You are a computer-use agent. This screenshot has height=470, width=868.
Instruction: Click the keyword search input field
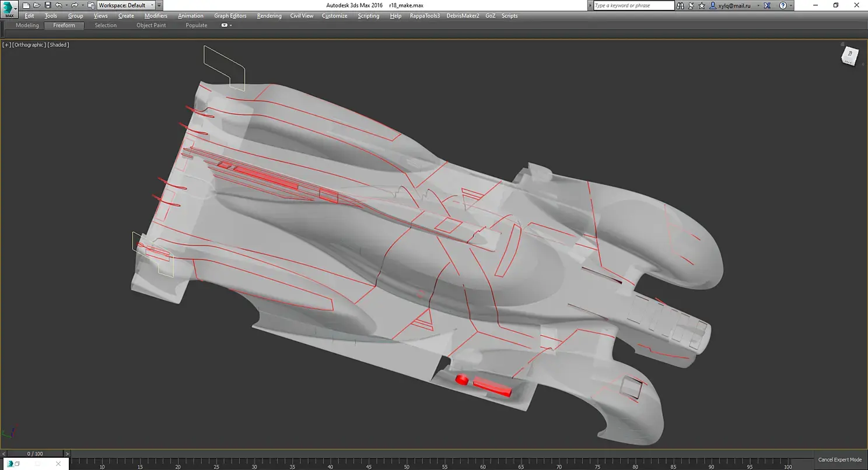click(633, 5)
